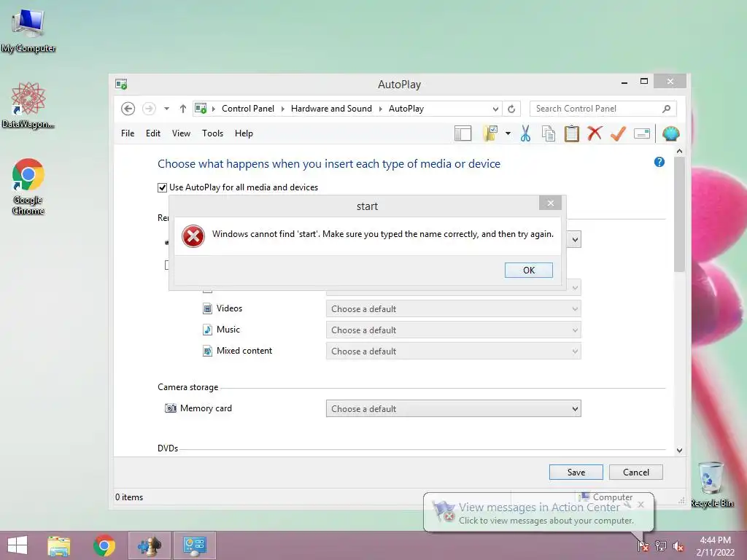Viewport: 747px width, 560px height.
Task: Select the Recycle Bin desktop icon
Action: (711, 485)
